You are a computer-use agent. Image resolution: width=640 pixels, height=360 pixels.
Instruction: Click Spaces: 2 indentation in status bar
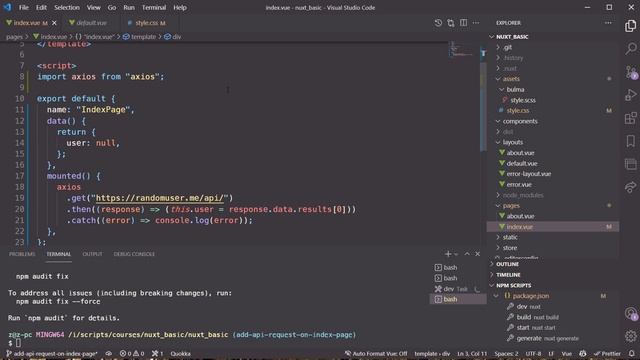[506, 353]
